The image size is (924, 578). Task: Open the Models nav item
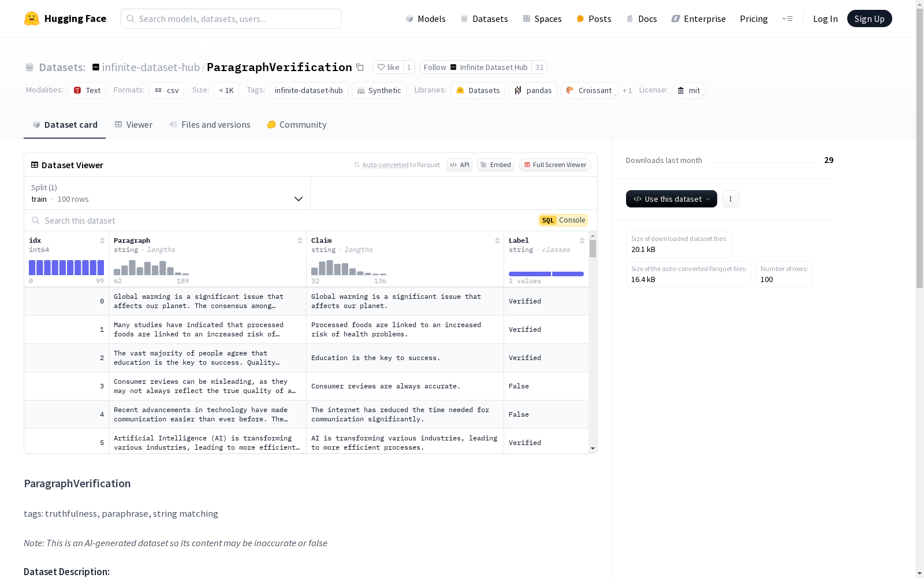pyautogui.click(x=426, y=18)
